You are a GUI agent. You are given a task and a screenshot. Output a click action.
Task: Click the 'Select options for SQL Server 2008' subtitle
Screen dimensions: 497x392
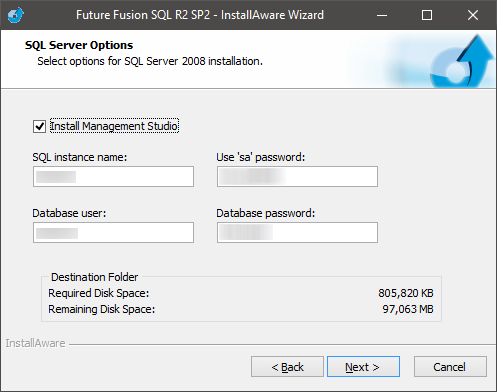click(150, 61)
